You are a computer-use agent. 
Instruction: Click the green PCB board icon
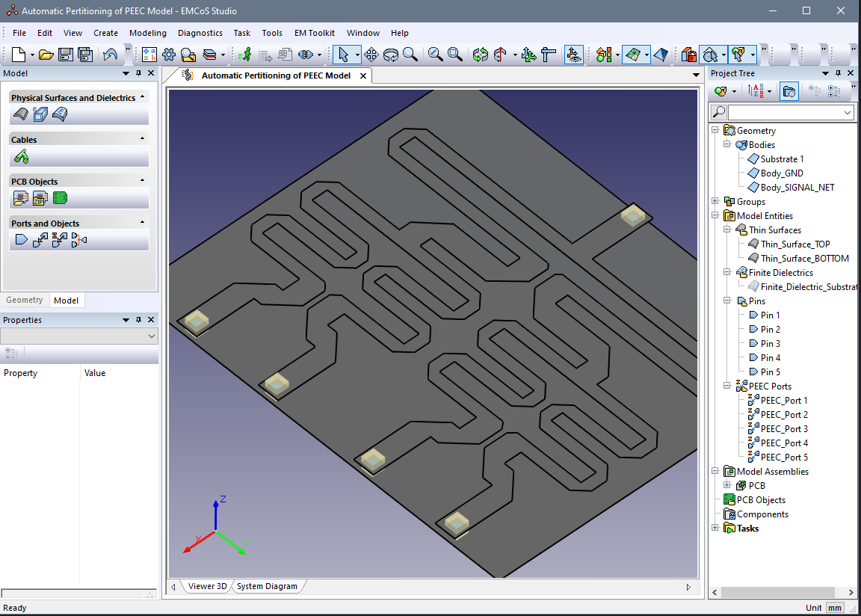click(x=60, y=198)
